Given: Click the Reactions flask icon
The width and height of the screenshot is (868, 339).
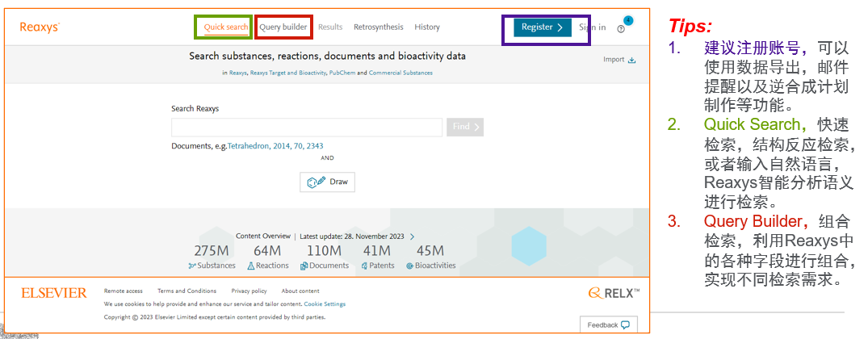Looking at the screenshot, I should pos(251,266).
